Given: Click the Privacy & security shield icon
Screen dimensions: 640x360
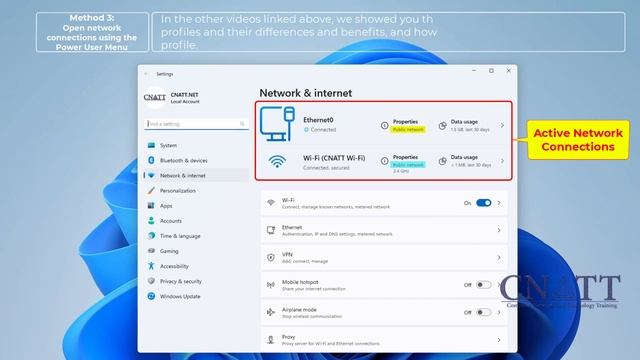Looking at the screenshot, I should tap(151, 281).
